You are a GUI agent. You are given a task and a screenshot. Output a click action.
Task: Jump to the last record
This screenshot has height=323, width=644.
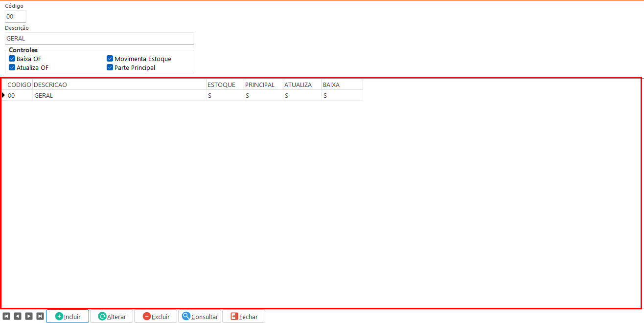point(40,316)
